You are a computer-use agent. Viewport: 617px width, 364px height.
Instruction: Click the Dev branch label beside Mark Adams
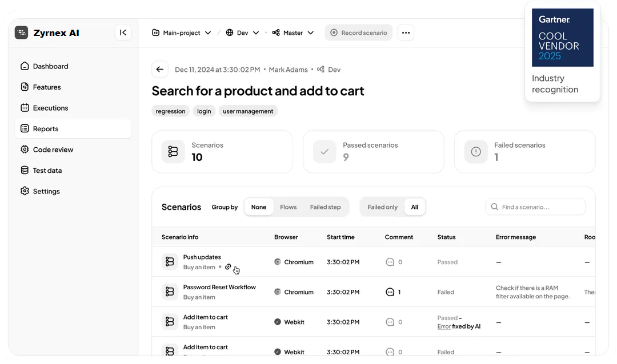click(x=328, y=70)
